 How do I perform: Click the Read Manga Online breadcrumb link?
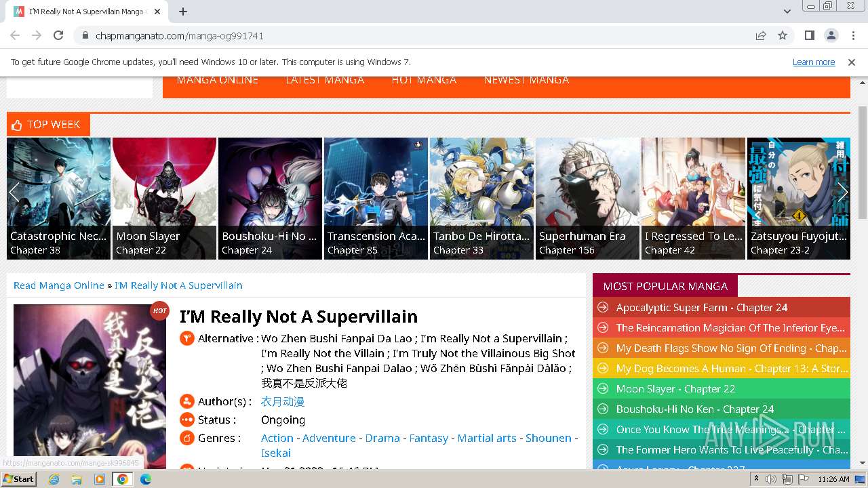(x=59, y=285)
